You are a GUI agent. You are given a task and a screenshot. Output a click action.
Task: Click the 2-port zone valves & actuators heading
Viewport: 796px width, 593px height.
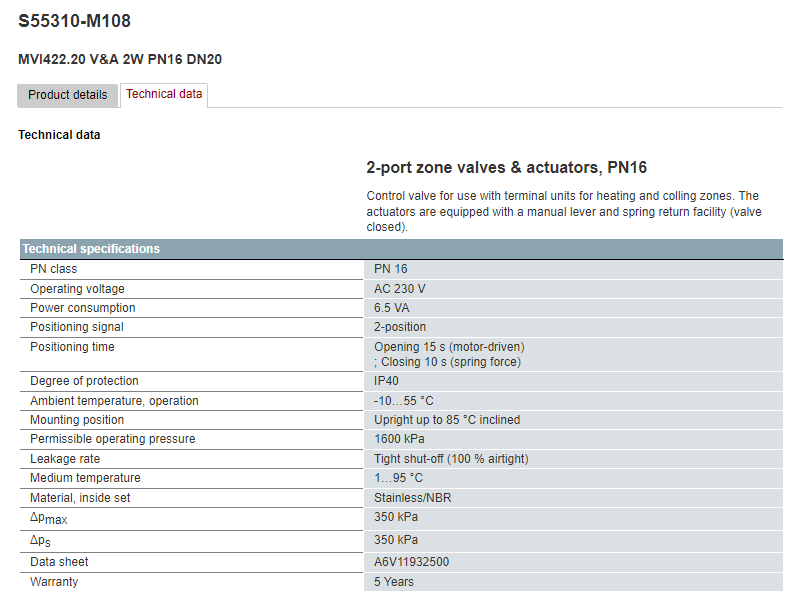(507, 168)
